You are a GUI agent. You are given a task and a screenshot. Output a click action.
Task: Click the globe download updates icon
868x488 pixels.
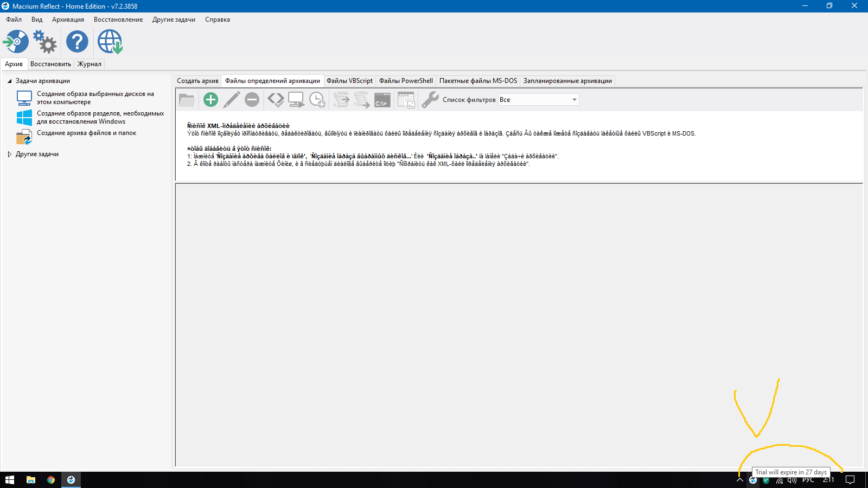[x=110, y=42]
